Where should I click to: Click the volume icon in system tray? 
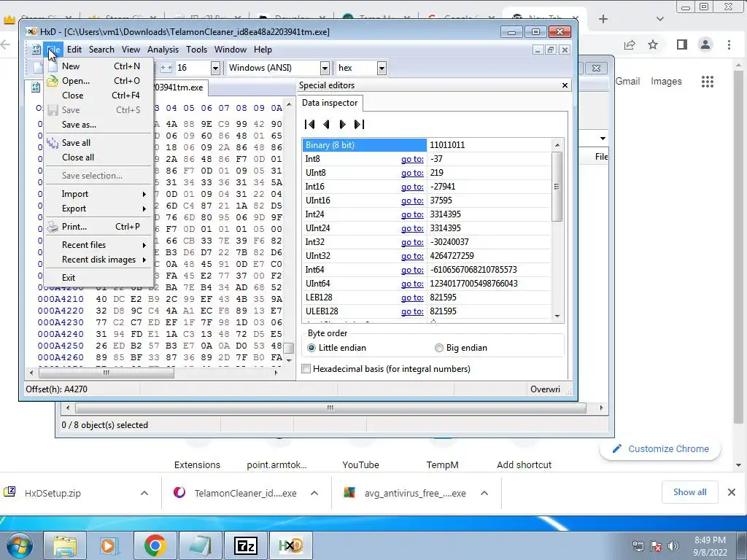(x=673, y=545)
